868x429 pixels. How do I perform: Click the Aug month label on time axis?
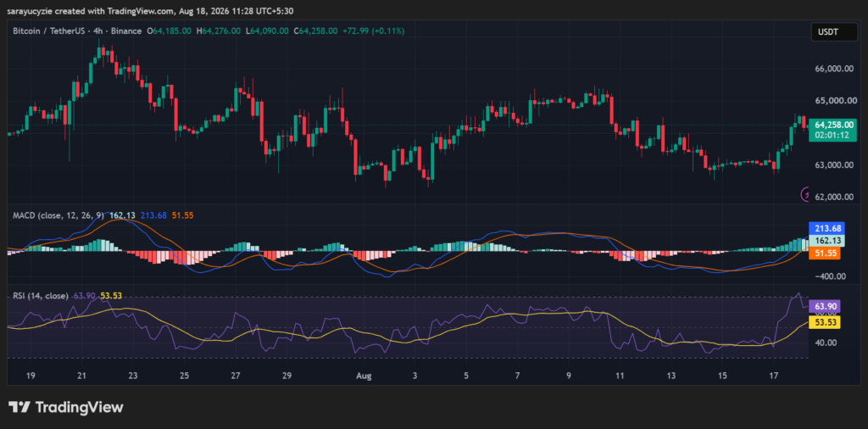pyautogui.click(x=364, y=376)
